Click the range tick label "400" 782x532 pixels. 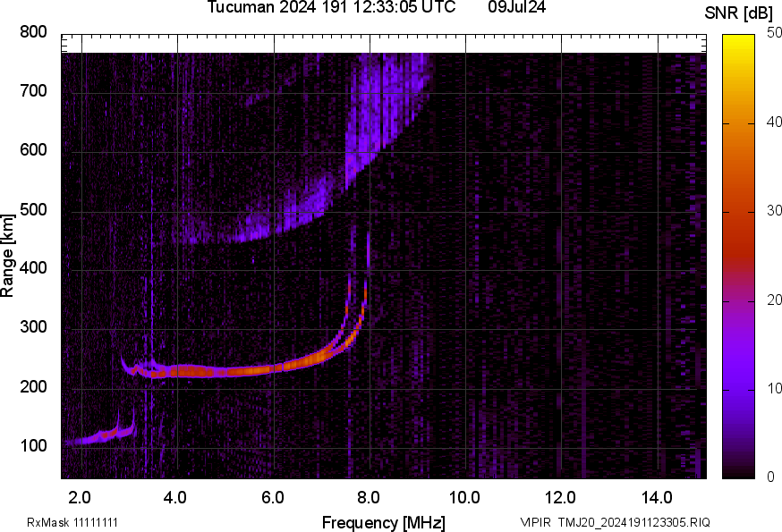[x=33, y=267]
